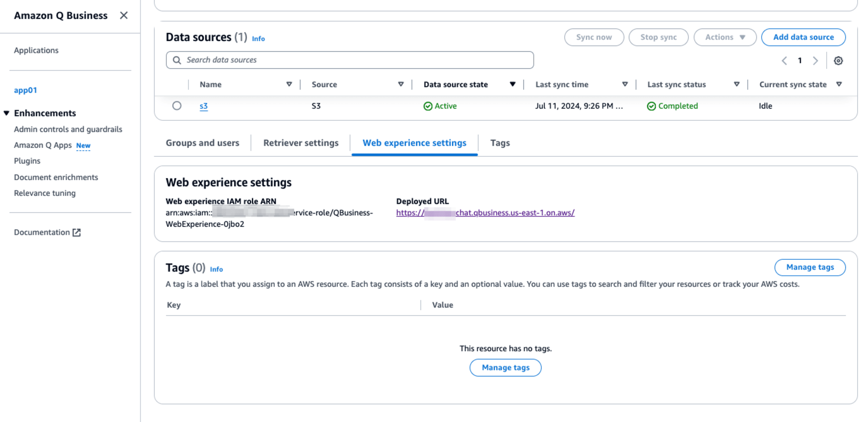Screen dimensions: 868x422
Task: Switch to the Tags tab
Action: pyautogui.click(x=500, y=143)
